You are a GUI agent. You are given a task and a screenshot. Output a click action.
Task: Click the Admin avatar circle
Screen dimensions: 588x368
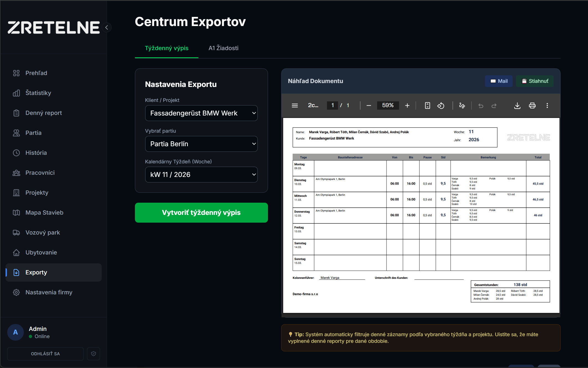(x=16, y=332)
